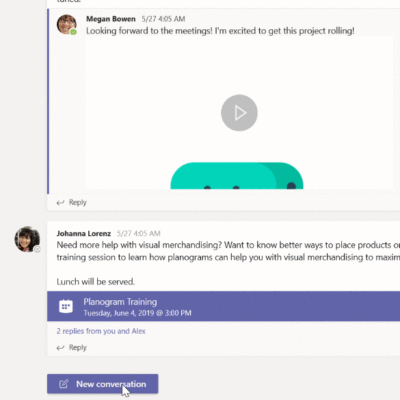Play the video in Megan Bowen's message
This screenshot has width=400, height=400.
pos(239,113)
